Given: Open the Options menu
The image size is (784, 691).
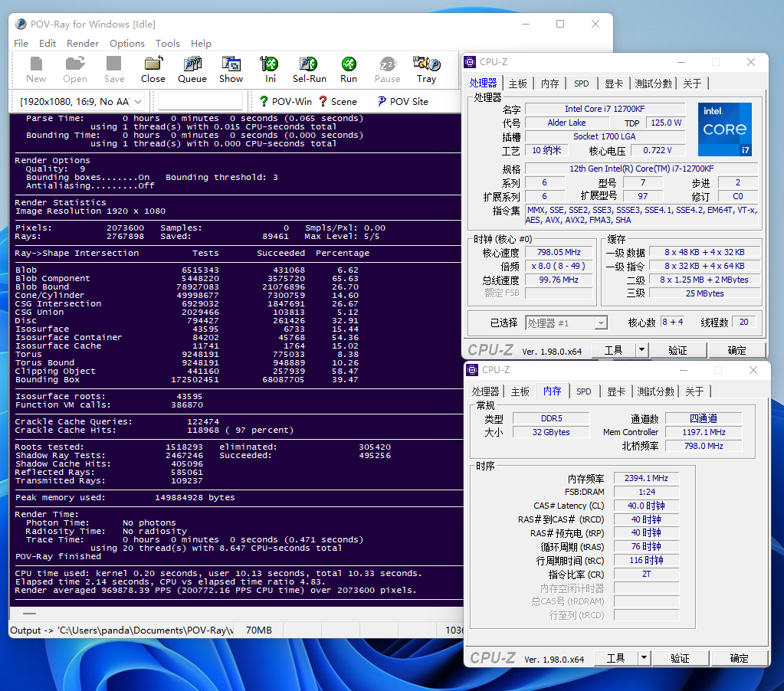Looking at the screenshot, I should [x=126, y=44].
